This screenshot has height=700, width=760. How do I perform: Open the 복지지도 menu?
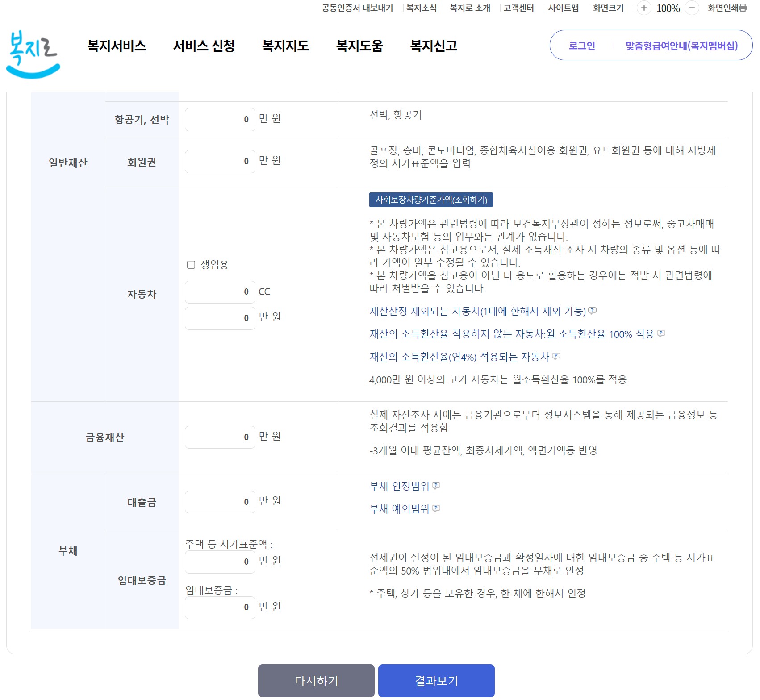(x=286, y=46)
